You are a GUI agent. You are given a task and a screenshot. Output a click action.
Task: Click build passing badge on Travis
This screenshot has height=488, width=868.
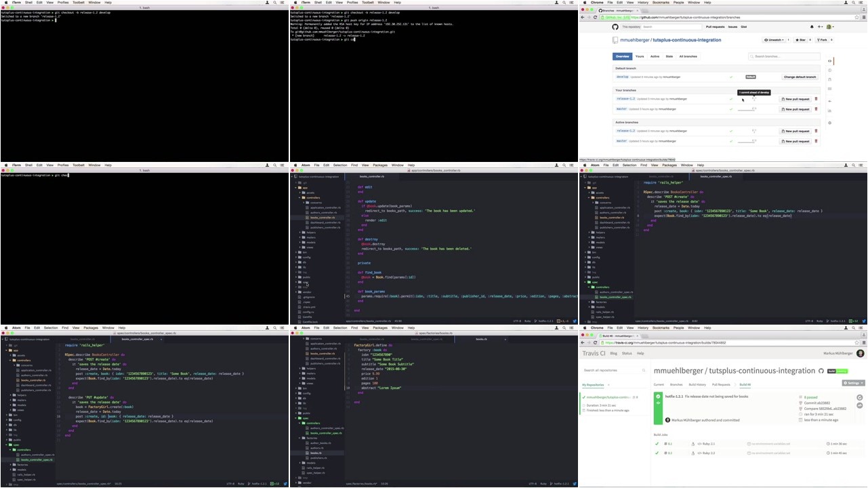point(838,371)
